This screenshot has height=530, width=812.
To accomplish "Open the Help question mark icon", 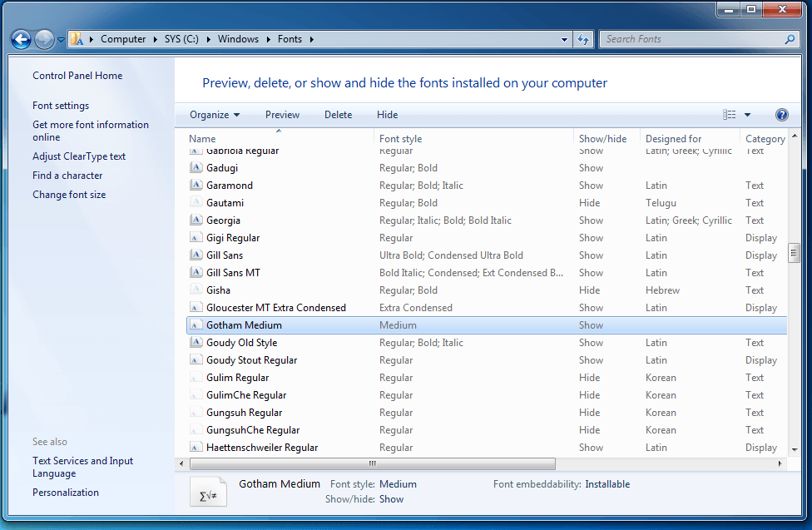I will pyautogui.click(x=781, y=115).
